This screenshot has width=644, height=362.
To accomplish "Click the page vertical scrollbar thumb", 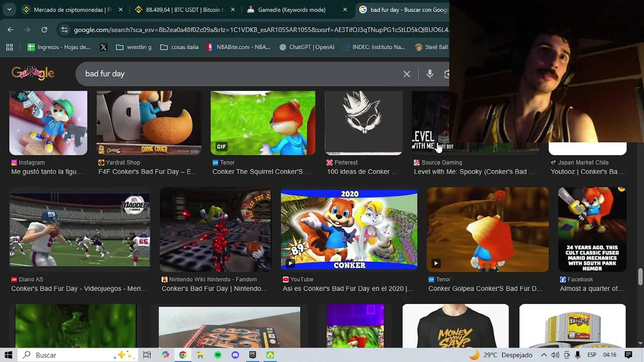I will pos(640,277).
